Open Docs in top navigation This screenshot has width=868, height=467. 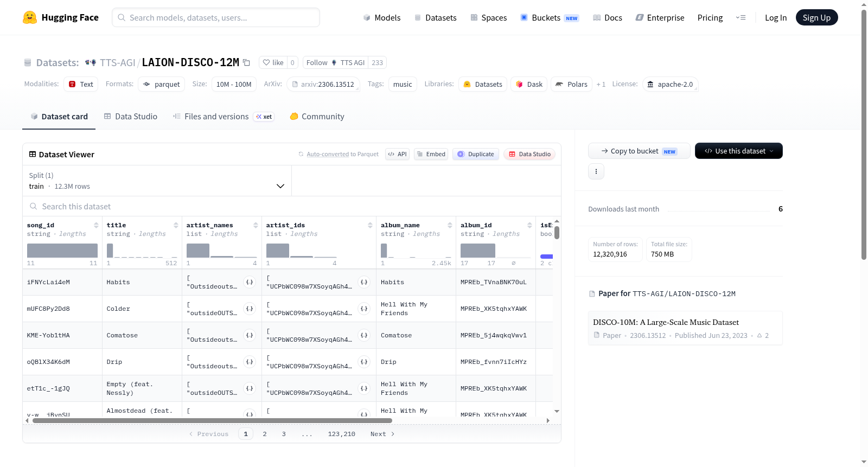608,17
